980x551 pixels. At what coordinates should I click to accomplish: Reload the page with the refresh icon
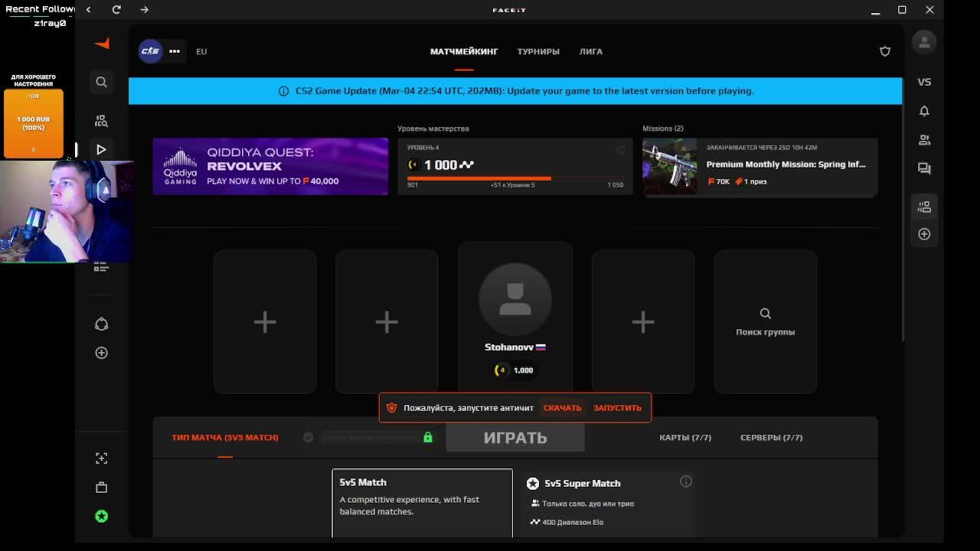coord(116,9)
